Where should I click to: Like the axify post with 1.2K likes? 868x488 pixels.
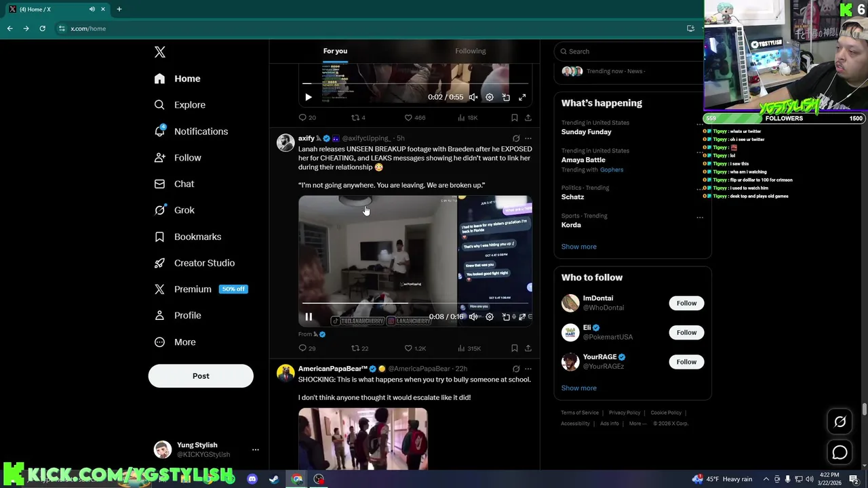click(x=415, y=348)
